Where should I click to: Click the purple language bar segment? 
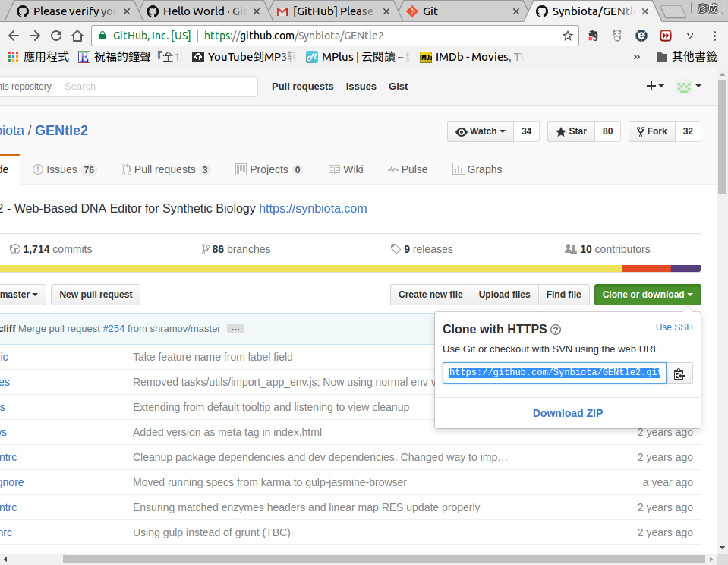(685, 269)
